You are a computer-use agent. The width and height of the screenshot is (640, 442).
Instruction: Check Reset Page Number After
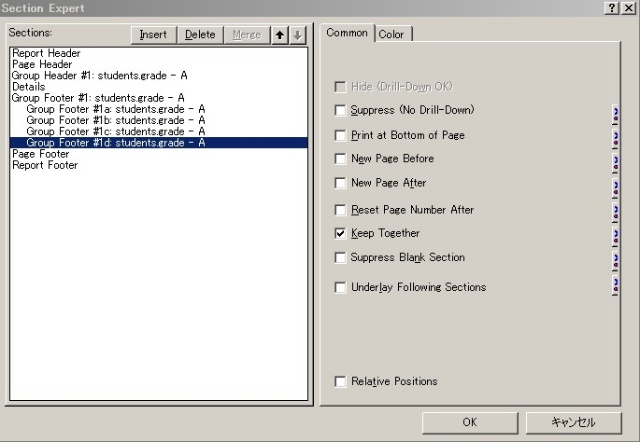pyautogui.click(x=340, y=210)
